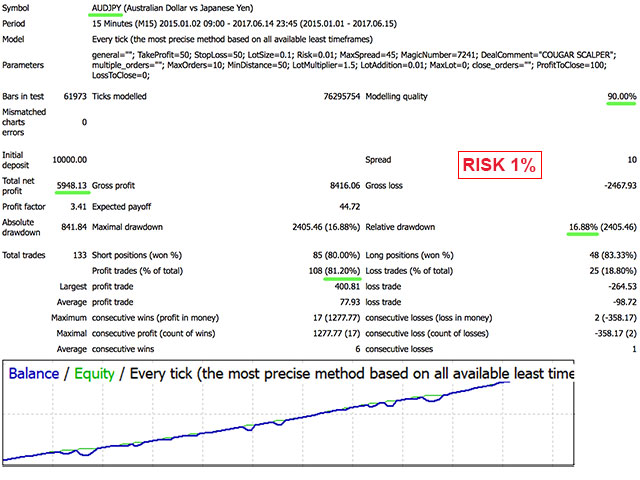Screen dimensions: 640x480
Task: Click consecutive loss value -358.17 (2)
Action: point(616,333)
